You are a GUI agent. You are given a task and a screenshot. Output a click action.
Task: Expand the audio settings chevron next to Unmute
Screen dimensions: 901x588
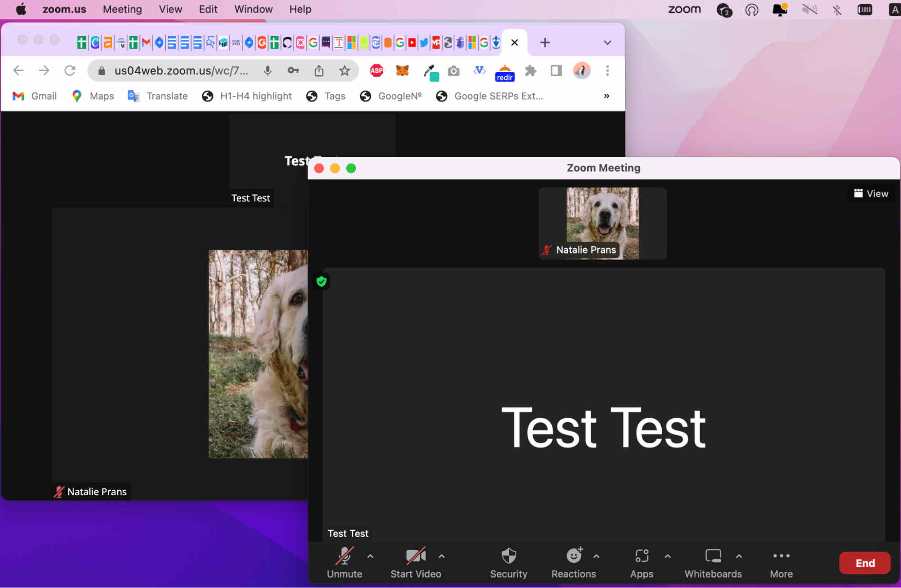[x=370, y=556]
